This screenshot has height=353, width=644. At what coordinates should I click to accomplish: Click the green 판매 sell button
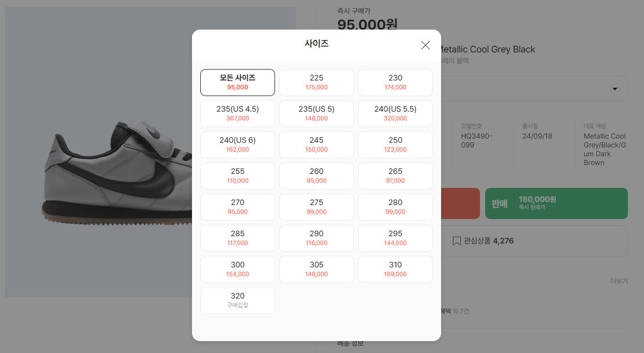pos(556,203)
